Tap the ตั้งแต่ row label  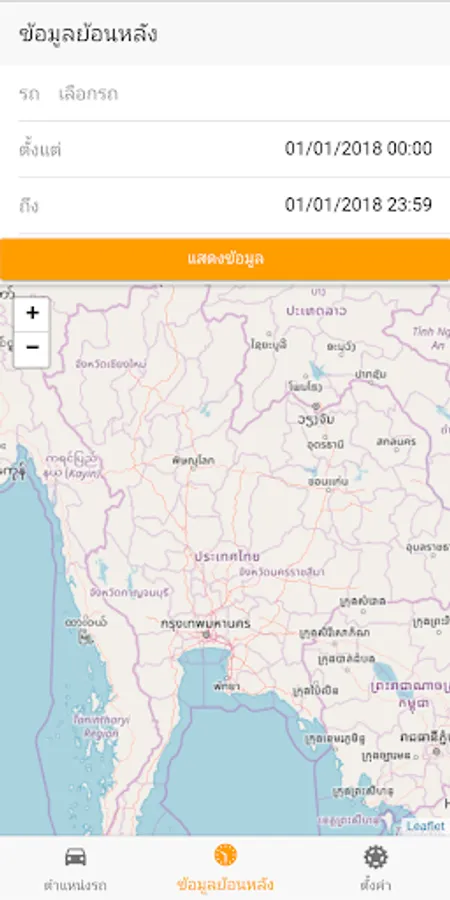tap(40, 150)
